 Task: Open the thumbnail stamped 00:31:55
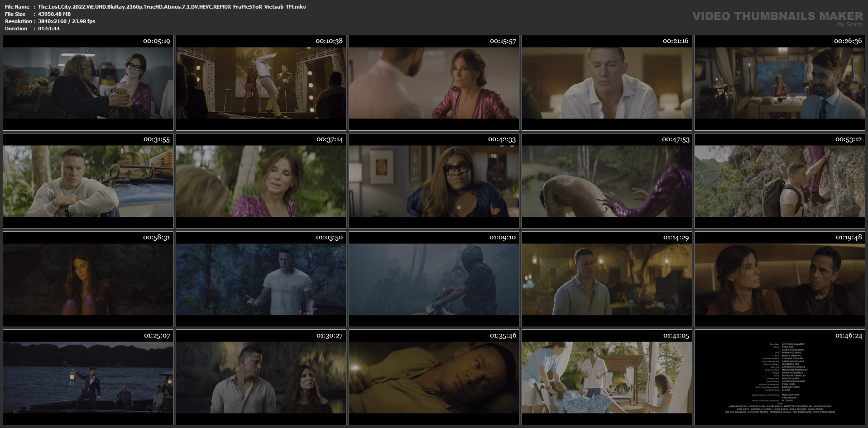click(x=88, y=181)
